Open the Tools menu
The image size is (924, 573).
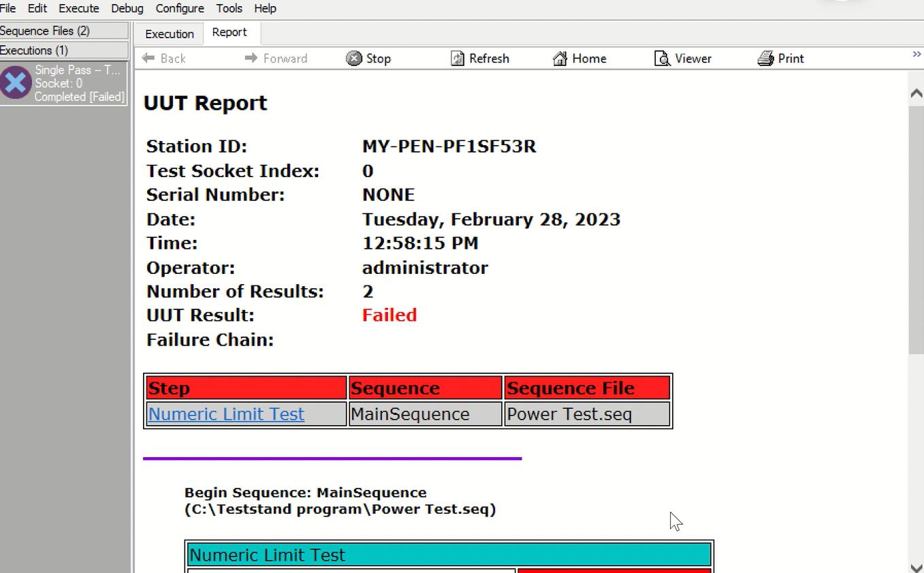coord(229,8)
